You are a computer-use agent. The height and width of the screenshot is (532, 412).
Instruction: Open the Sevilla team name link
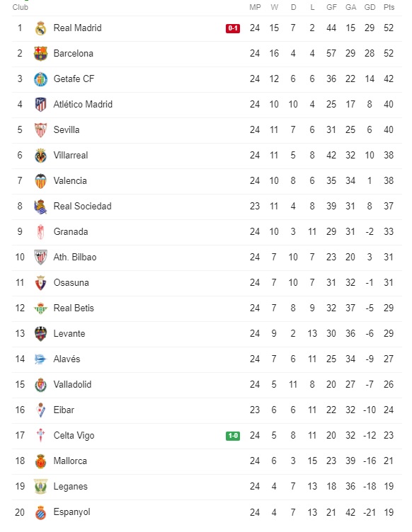click(67, 130)
